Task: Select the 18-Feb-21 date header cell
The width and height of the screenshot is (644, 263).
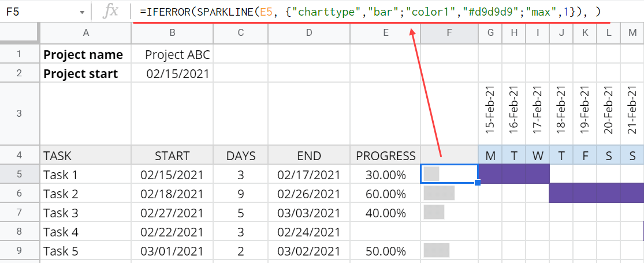Action: [x=561, y=114]
